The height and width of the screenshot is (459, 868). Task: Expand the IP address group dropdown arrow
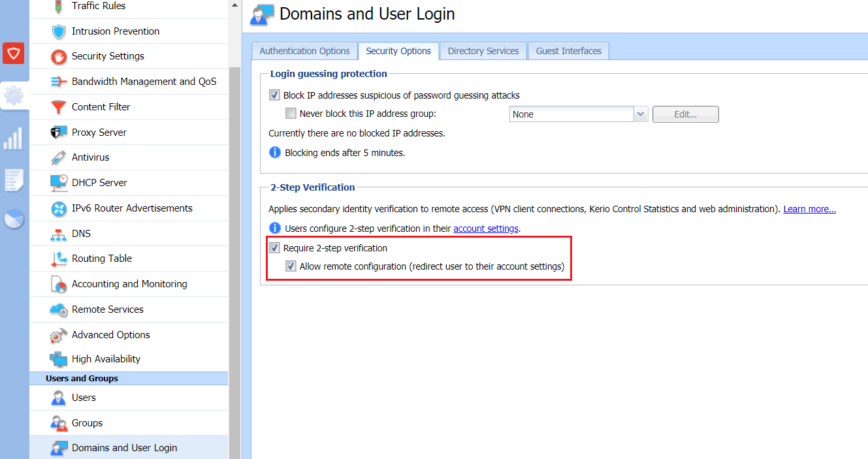[641, 114]
